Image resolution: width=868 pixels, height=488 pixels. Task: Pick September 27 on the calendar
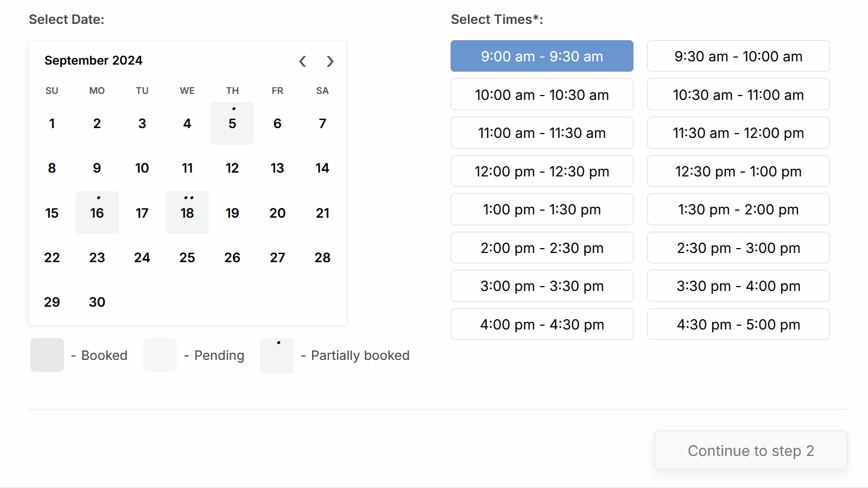pyautogui.click(x=277, y=257)
